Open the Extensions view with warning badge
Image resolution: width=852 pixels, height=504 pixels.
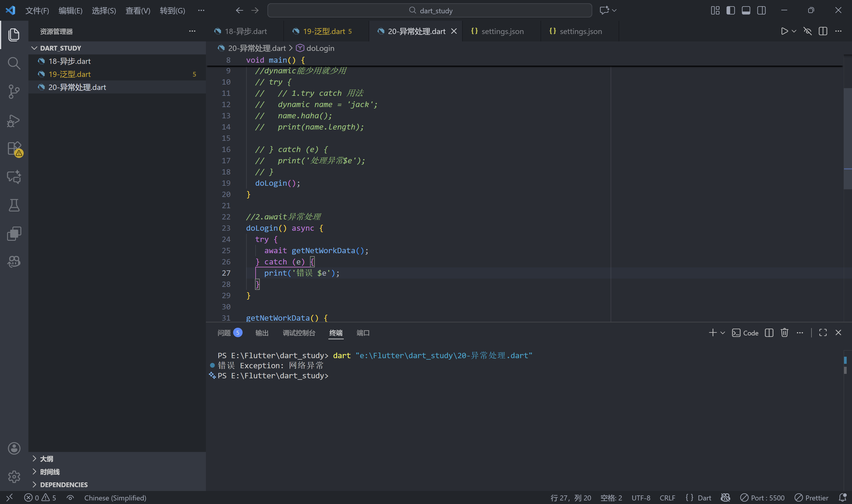tap(14, 149)
